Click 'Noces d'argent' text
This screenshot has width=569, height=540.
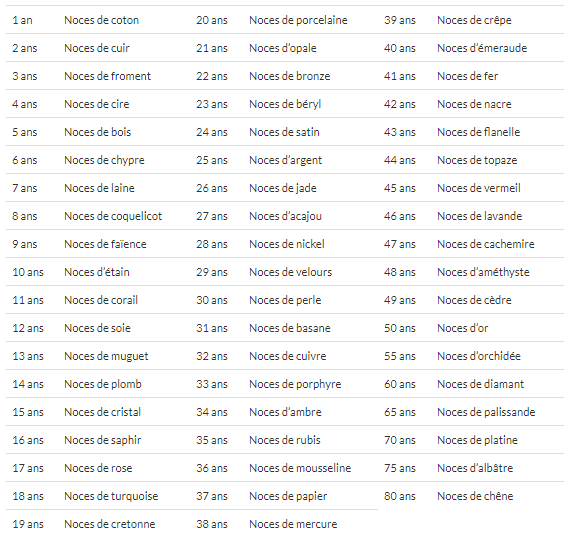pyautogui.click(x=286, y=160)
